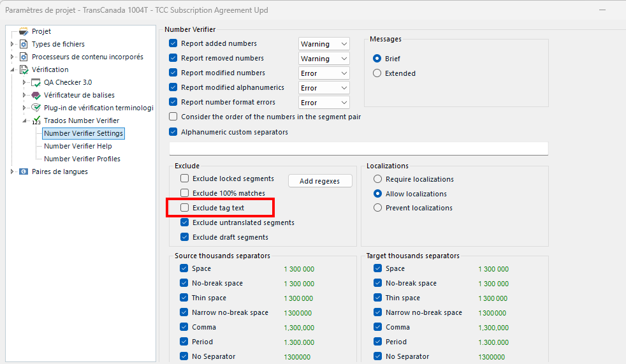Toggle Report modified alphanumerics checkbox
The width and height of the screenshot is (626, 364).
click(x=173, y=87)
